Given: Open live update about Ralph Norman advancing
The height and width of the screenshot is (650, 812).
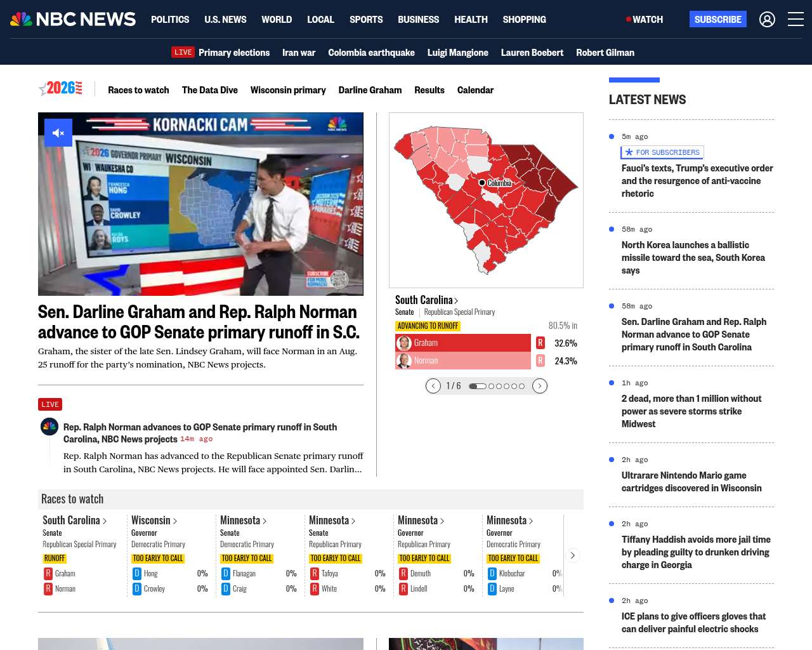Looking at the screenshot, I should coord(200,433).
